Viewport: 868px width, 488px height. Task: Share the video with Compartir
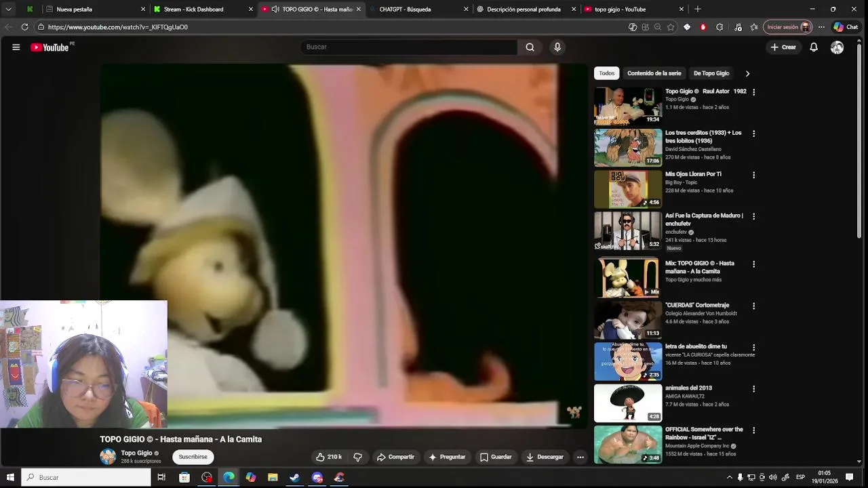395,457
